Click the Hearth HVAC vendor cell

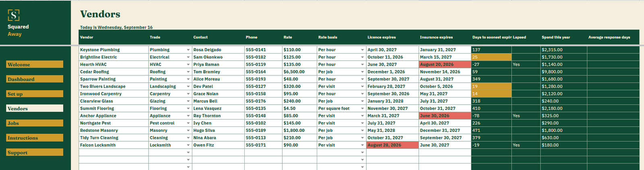pyautogui.click(x=114, y=64)
